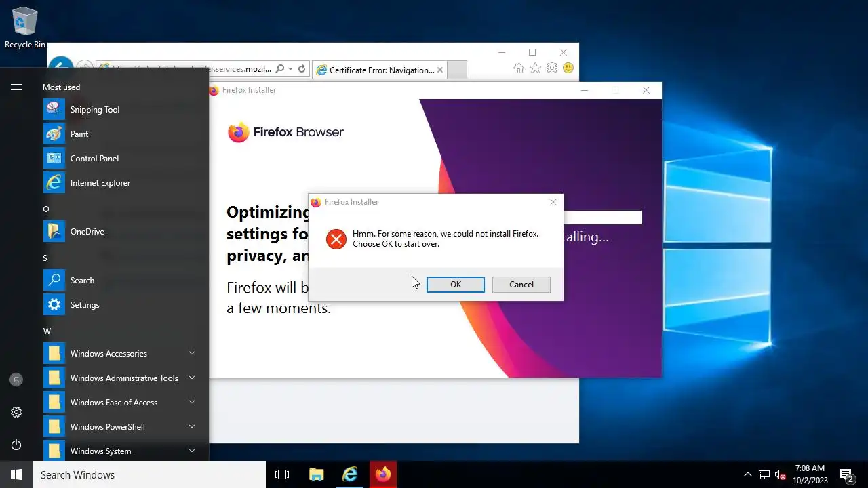Image resolution: width=868 pixels, height=488 pixels.
Task: Open File Explorer from taskbar
Action: coord(316,474)
